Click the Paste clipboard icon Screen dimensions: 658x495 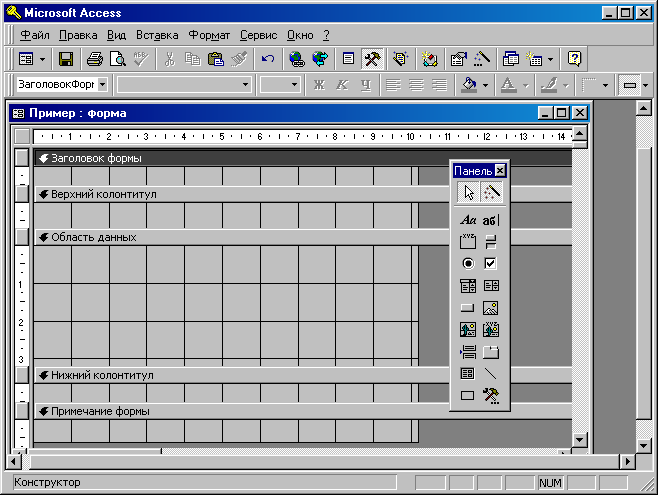point(216,59)
